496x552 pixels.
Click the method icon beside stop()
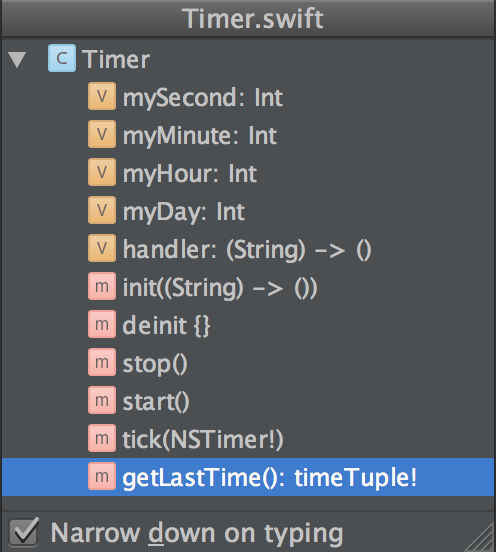[x=102, y=362]
